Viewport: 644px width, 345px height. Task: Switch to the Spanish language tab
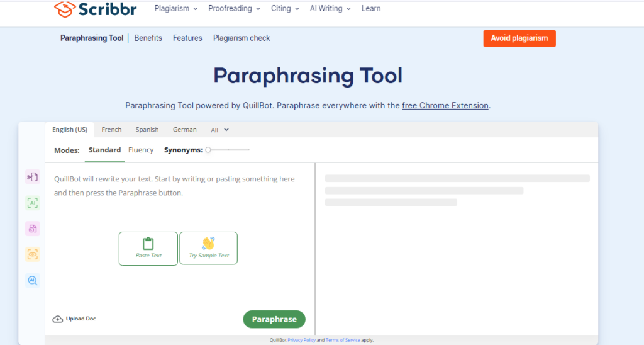click(x=147, y=130)
